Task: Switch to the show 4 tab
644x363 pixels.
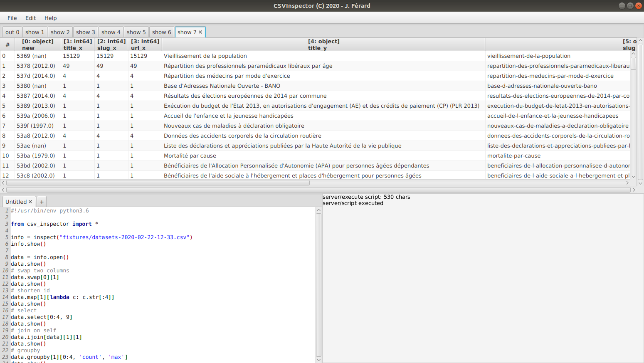Action: 111,32
